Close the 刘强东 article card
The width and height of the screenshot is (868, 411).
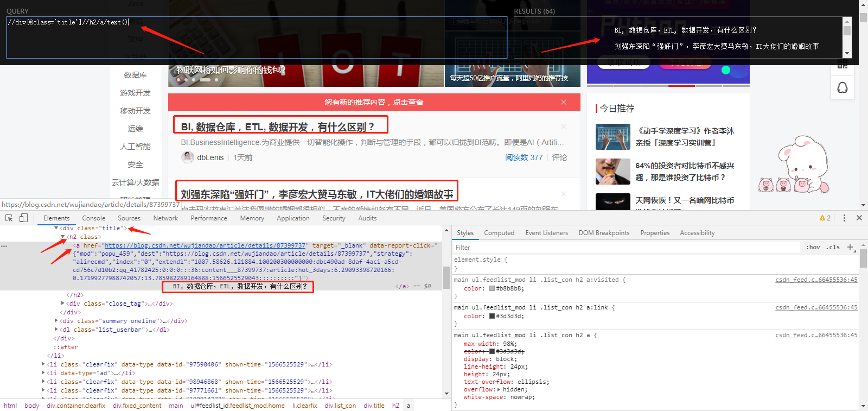pyautogui.click(x=564, y=193)
